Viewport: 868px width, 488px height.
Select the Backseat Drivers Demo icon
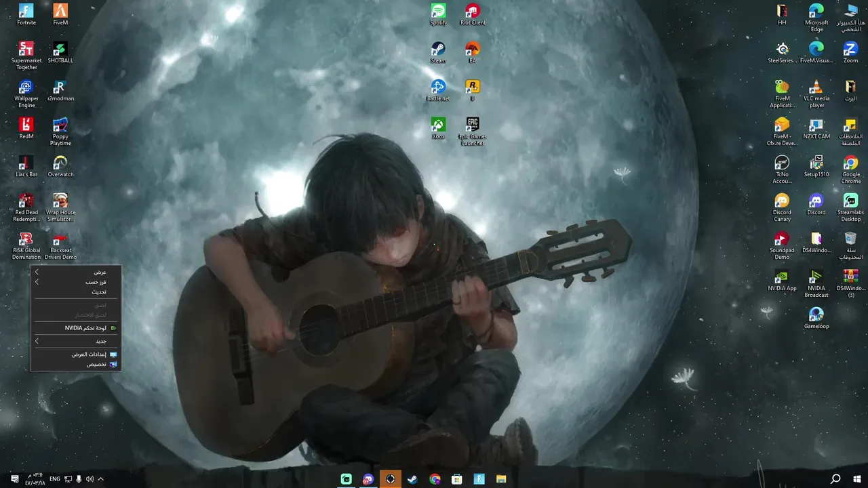(60, 245)
